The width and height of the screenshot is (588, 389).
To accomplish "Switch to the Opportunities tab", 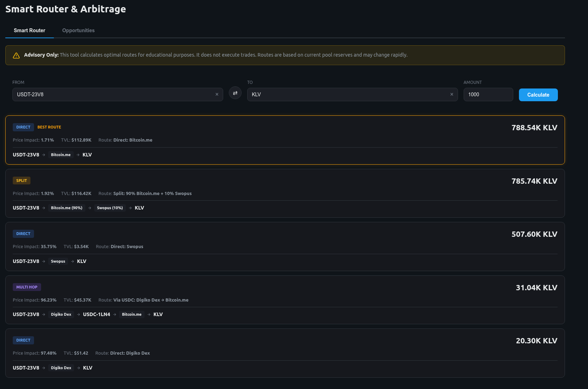I will click(x=78, y=30).
